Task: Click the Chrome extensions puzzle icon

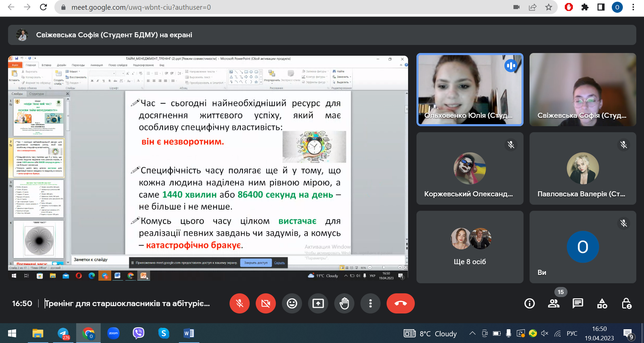Action: 585,7
